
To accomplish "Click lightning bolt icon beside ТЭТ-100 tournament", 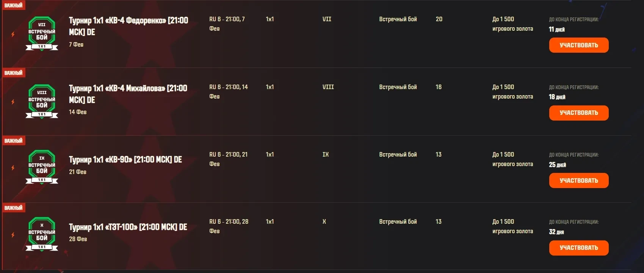I will [x=13, y=235].
